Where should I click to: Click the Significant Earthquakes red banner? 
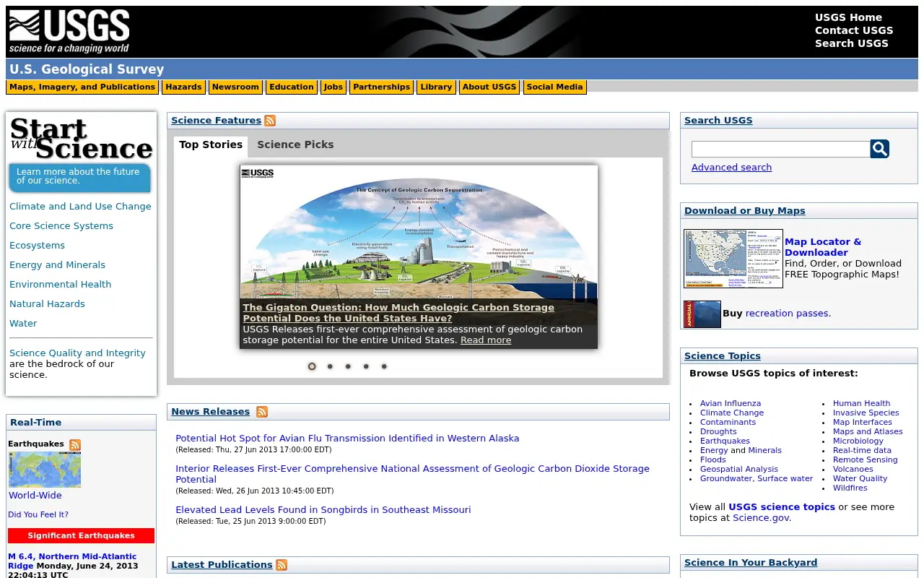coord(81,536)
